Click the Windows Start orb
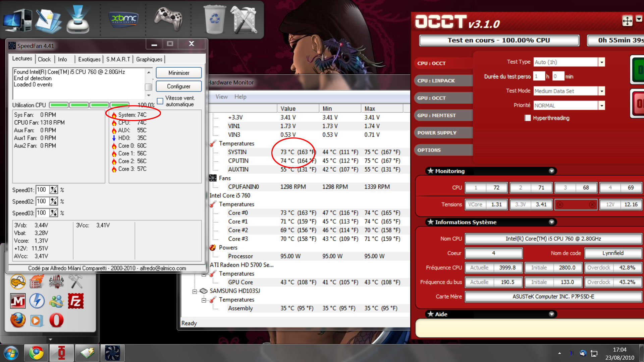Viewport: 644px width, 362px height. point(11,353)
